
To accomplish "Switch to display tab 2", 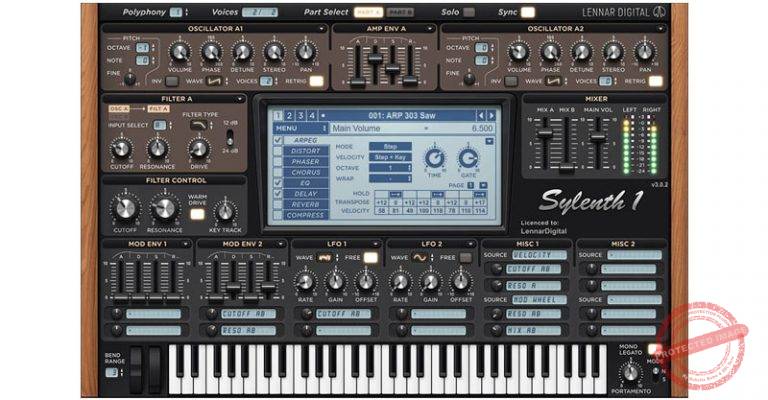I will point(289,116).
